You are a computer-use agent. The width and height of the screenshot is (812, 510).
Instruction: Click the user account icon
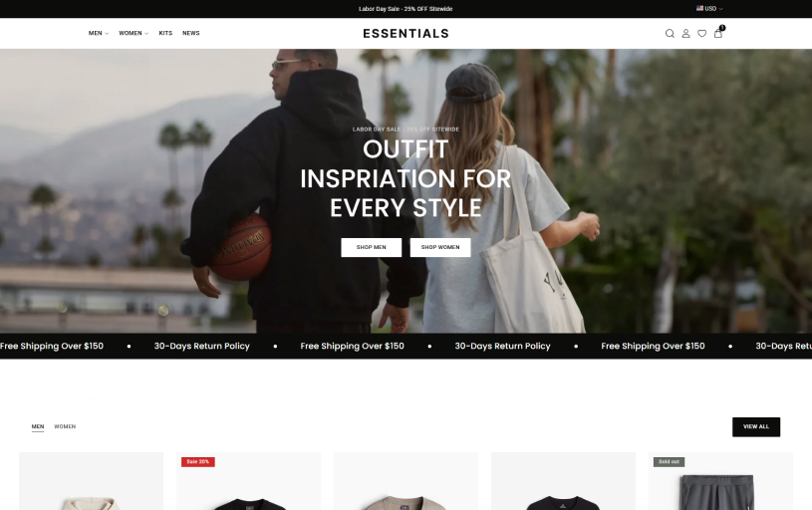click(x=685, y=34)
